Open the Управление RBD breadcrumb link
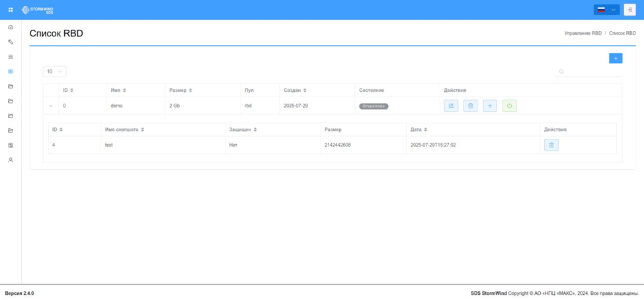This screenshot has height=300, width=644. pyautogui.click(x=583, y=33)
